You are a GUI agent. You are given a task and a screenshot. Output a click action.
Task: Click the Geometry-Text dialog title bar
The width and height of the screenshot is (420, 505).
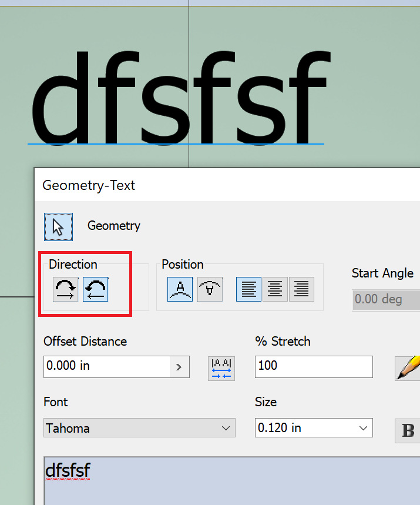coord(227,185)
